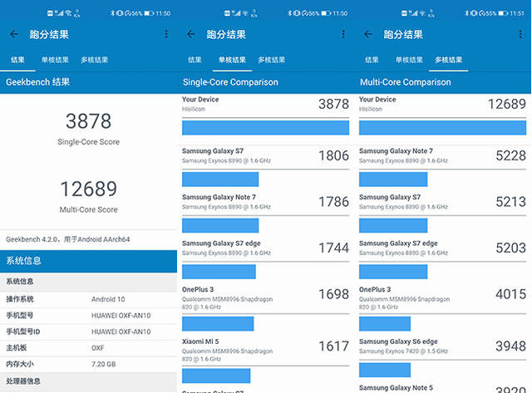Viewport: 532px width, 393px height.
Task: Tap Geekbench 结果 heading
Action: click(37, 82)
